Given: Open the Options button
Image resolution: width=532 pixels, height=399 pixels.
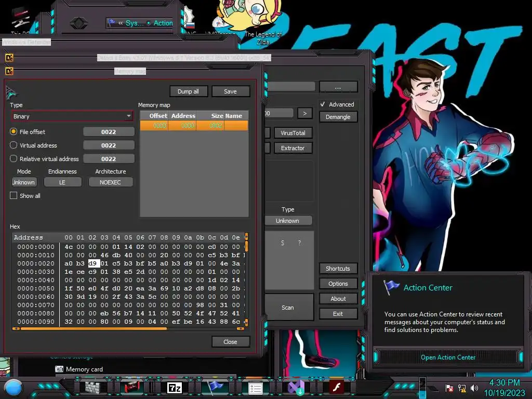Looking at the screenshot, I should click(338, 284).
